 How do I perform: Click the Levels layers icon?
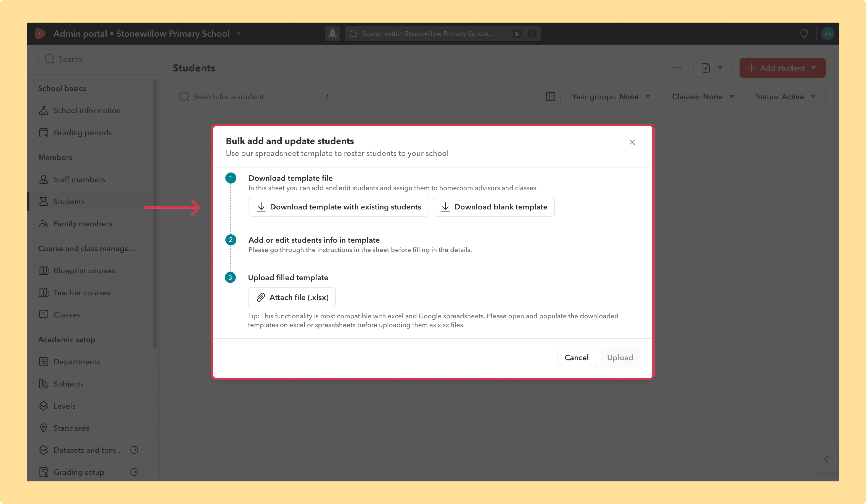pyautogui.click(x=44, y=406)
